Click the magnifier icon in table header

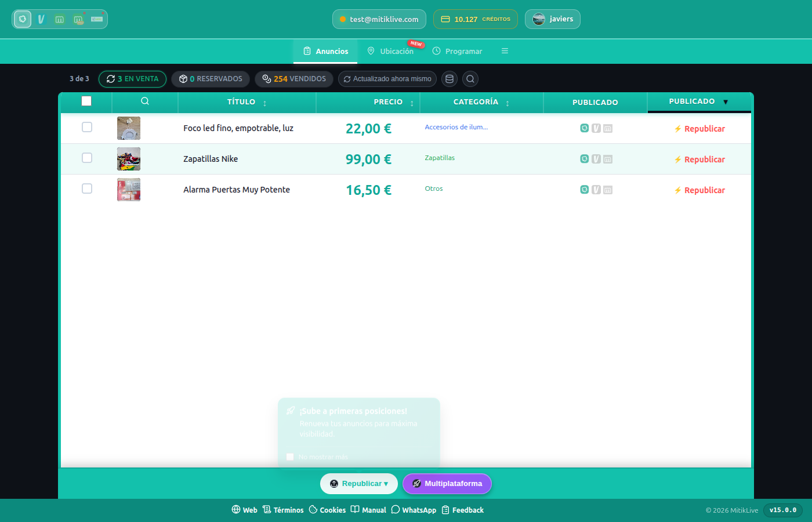point(145,101)
